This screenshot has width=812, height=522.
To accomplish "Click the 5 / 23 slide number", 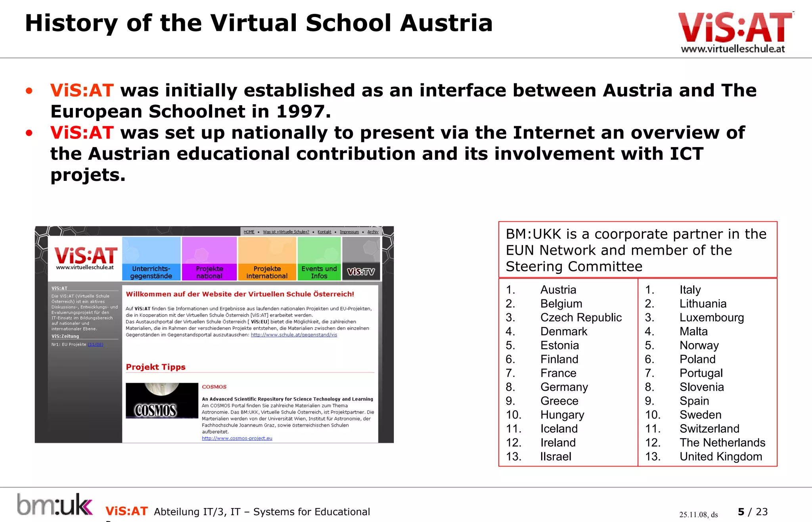I will click(753, 512).
